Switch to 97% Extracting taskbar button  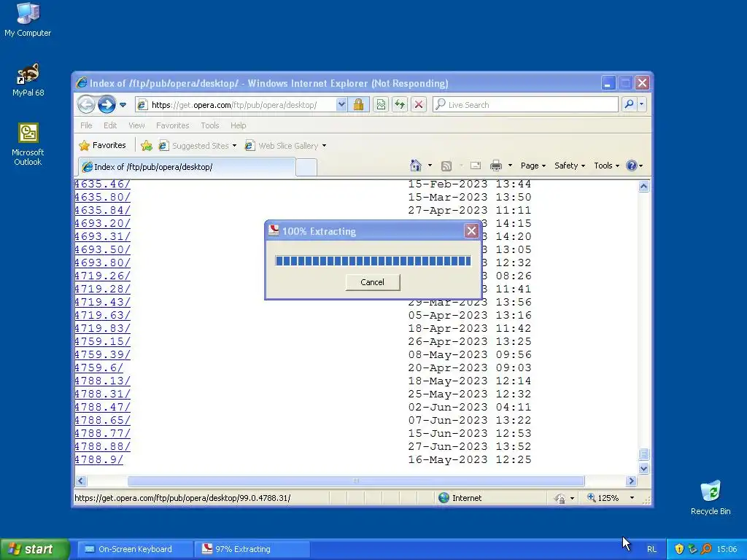[252, 549]
